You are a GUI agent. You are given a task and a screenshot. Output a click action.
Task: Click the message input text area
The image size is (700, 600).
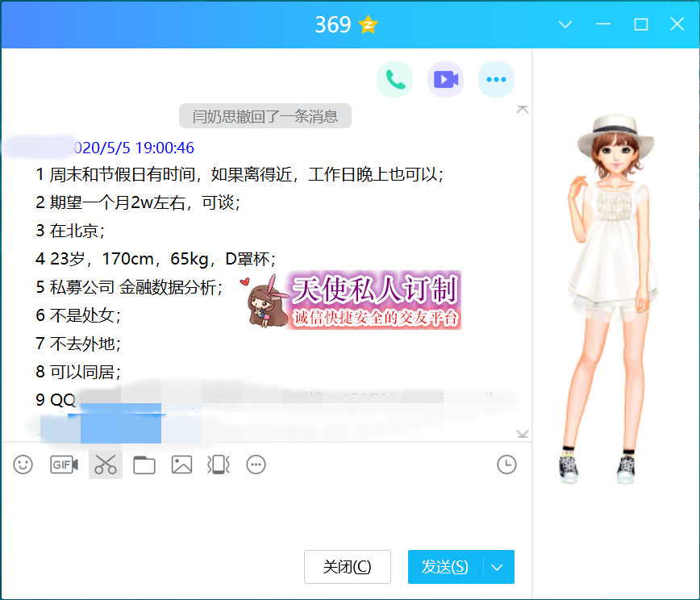266,512
